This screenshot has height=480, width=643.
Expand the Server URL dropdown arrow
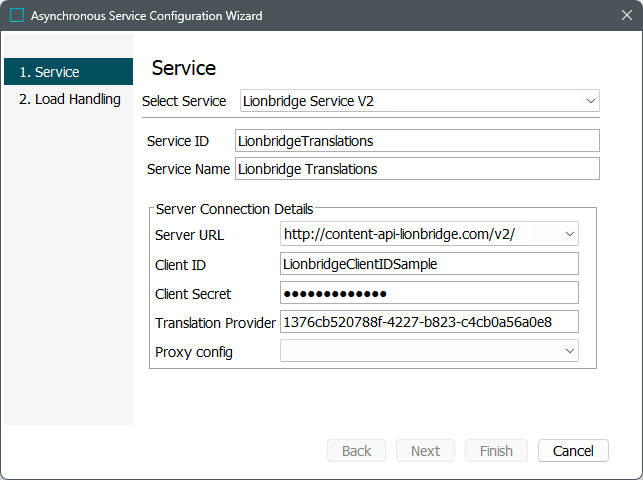click(570, 235)
